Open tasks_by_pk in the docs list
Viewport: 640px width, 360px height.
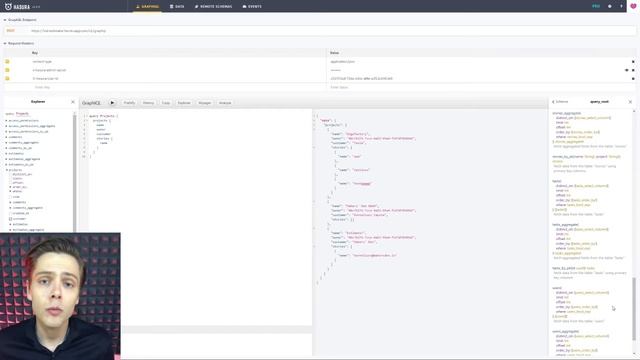(564, 269)
